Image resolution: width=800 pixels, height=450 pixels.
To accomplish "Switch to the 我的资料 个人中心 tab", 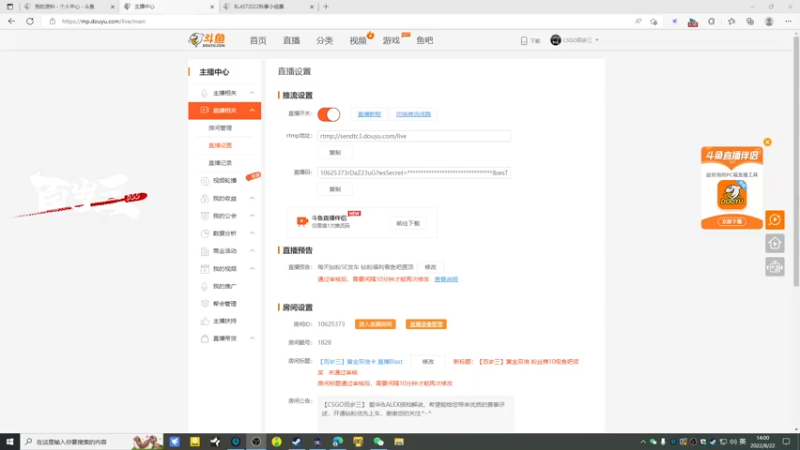I will [x=69, y=7].
